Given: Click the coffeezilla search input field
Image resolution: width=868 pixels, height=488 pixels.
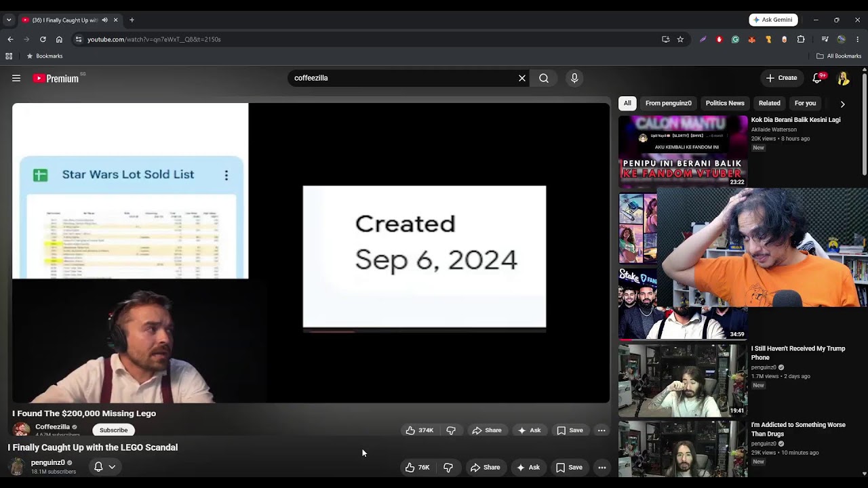Looking at the screenshot, I should (403, 78).
